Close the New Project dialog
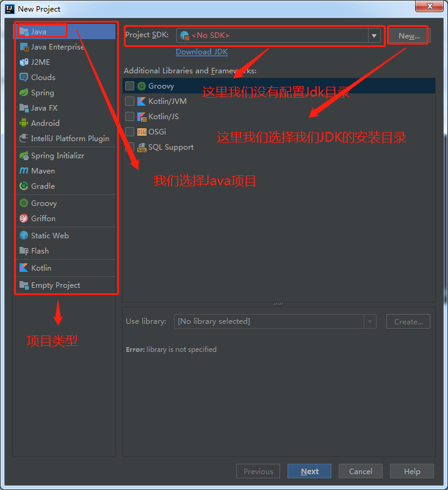 430,6
